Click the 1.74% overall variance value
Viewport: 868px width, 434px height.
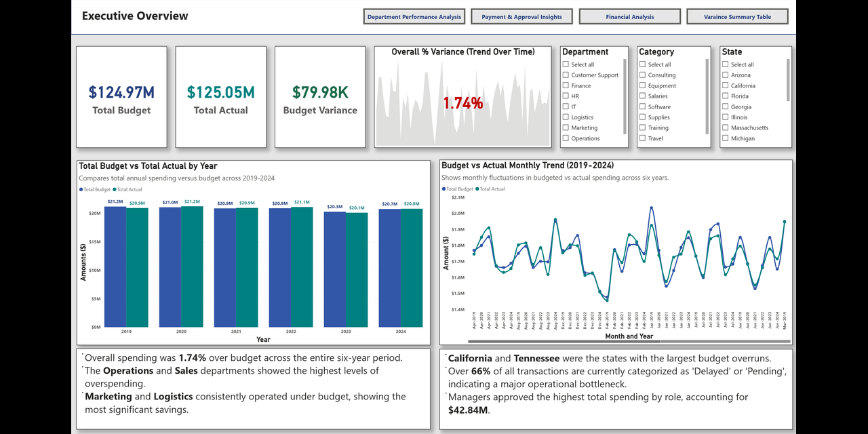click(x=463, y=103)
